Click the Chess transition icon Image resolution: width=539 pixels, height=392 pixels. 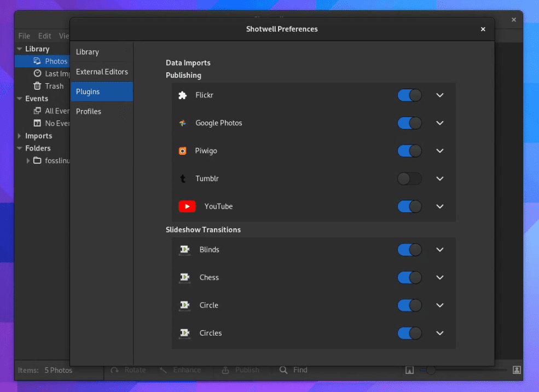click(184, 278)
